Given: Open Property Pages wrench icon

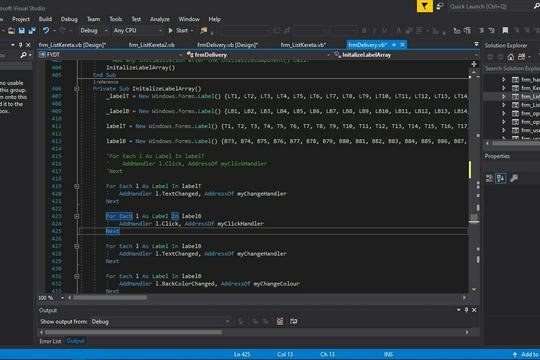Looking at the screenshot, I should [514, 178].
